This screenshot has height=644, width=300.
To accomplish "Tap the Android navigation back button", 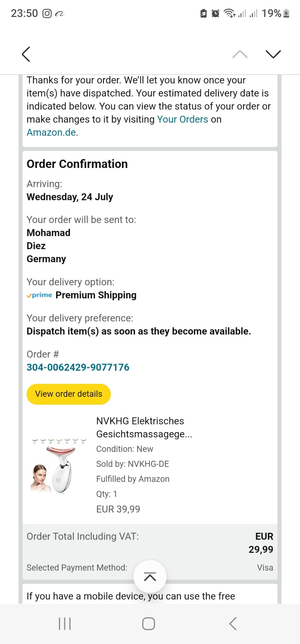I will click(x=233, y=624).
